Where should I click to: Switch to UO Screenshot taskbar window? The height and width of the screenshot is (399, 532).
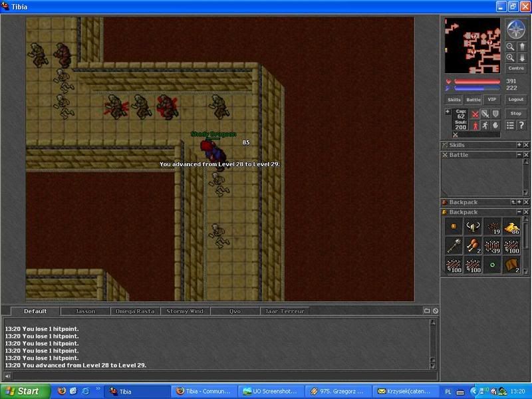pyautogui.click(x=270, y=392)
